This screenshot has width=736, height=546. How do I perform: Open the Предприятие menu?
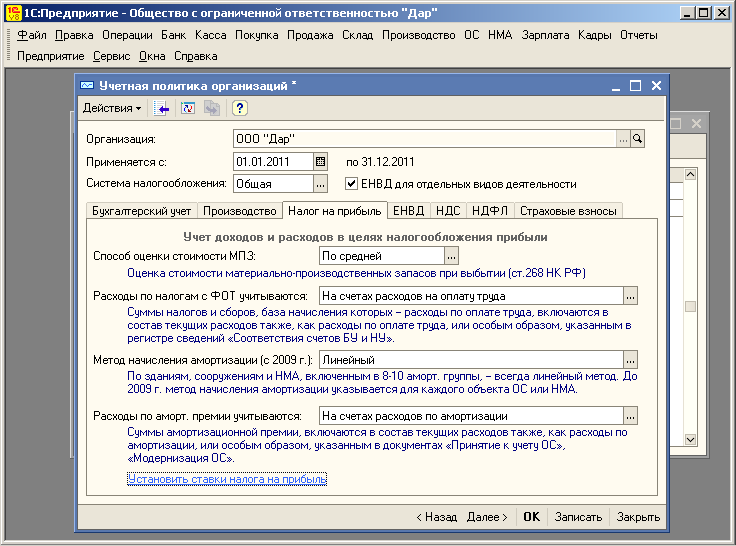point(51,56)
